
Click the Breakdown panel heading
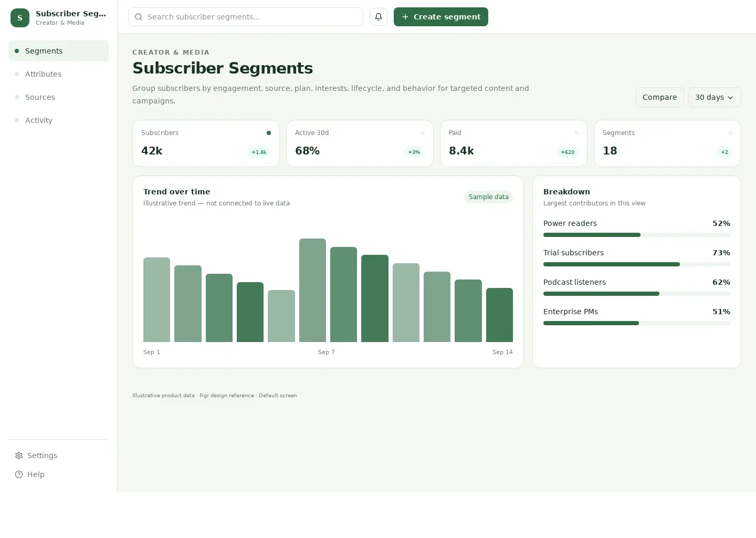coord(566,192)
